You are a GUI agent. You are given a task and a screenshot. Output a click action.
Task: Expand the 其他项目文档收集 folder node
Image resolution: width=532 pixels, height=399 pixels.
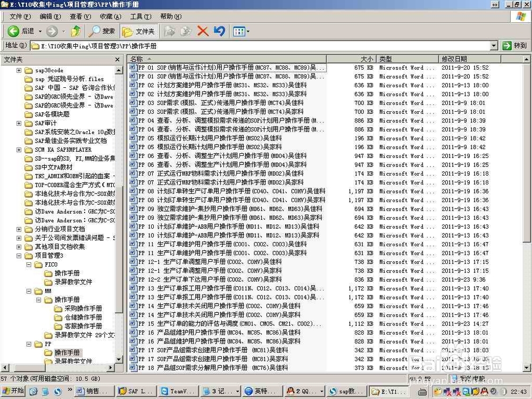coord(19,247)
